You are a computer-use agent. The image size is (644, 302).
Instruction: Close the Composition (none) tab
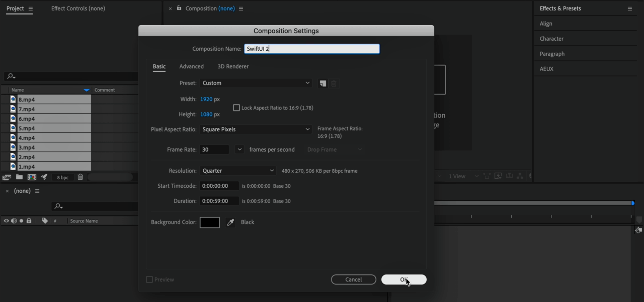(x=170, y=9)
